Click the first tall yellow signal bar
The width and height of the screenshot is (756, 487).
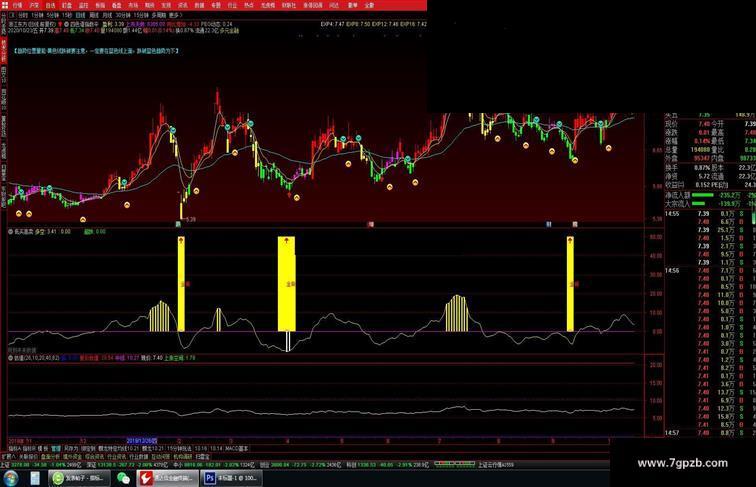[x=181, y=284]
